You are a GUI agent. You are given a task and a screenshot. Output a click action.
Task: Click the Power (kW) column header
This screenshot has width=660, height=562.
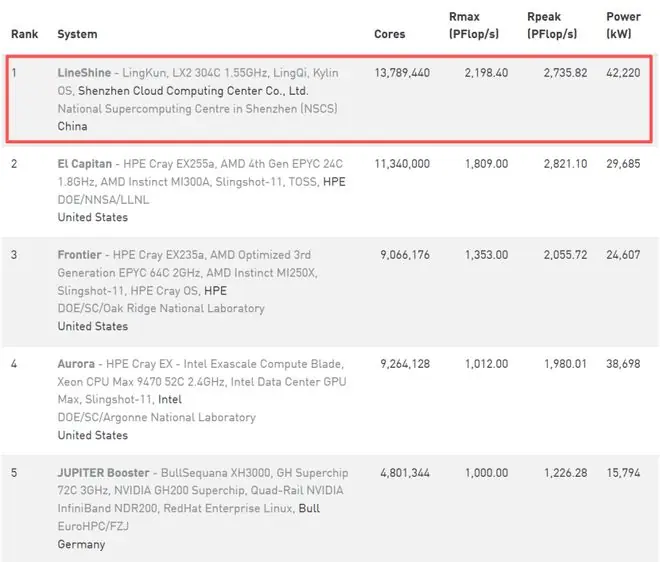(623, 25)
